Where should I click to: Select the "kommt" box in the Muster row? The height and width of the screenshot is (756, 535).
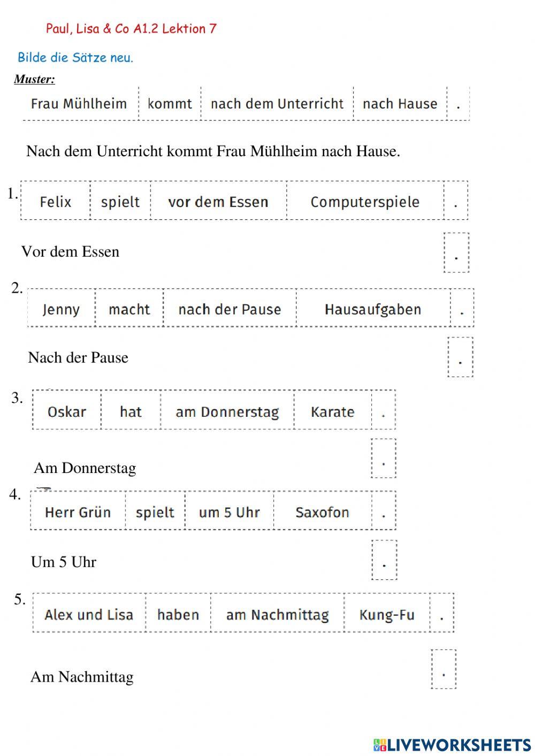(170, 103)
